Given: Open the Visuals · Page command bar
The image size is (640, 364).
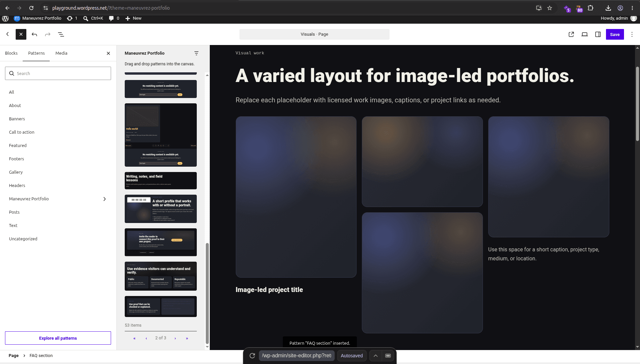Looking at the screenshot, I should point(314,34).
